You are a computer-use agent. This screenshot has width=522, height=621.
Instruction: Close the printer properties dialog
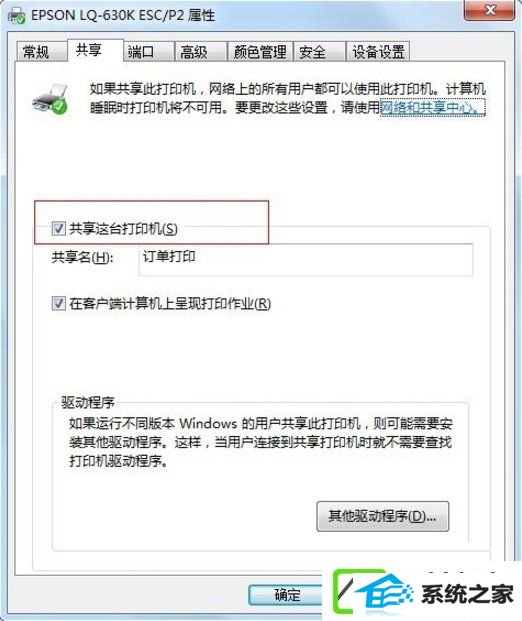point(490,10)
